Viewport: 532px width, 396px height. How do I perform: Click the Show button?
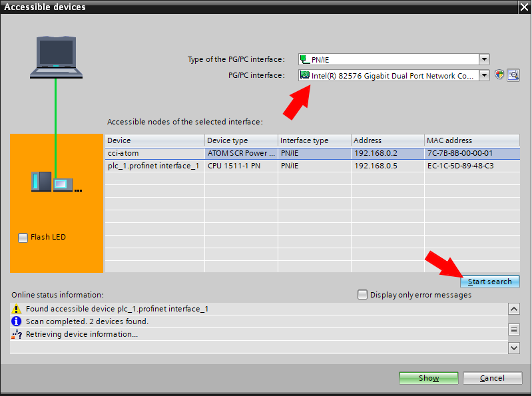429,378
